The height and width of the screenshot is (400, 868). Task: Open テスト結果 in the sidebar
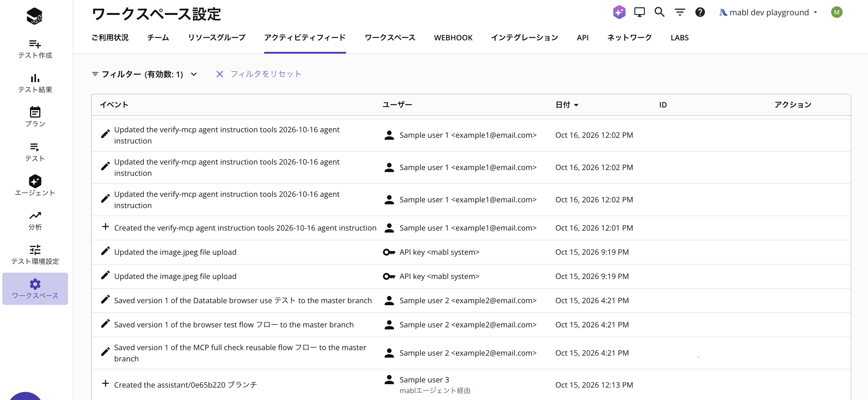coord(35,84)
